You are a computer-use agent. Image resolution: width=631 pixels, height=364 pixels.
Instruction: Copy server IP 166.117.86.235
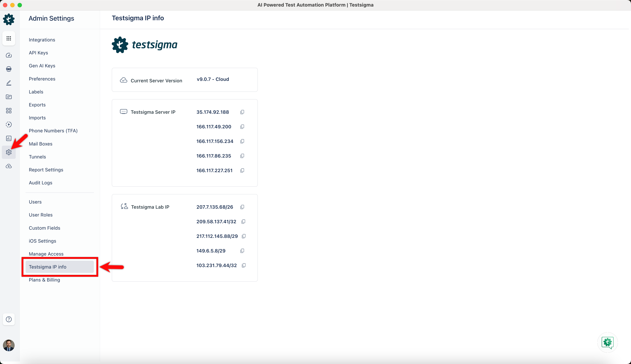click(x=242, y=156)
